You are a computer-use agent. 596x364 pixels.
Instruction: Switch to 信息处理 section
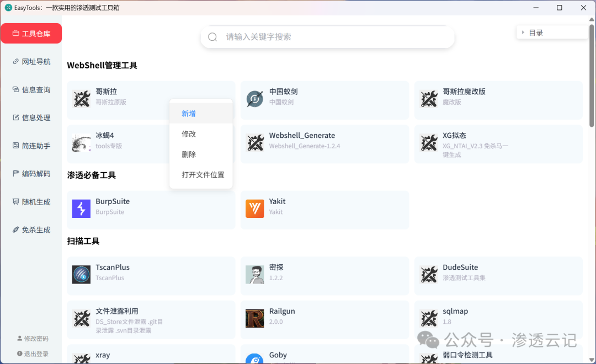[x=31, y=118]
